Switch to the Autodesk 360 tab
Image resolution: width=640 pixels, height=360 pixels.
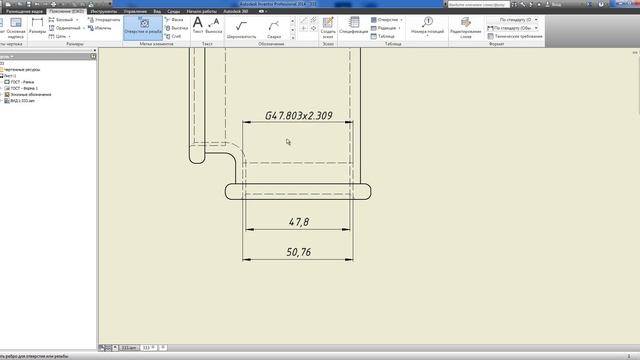click(x=236, y=11)
